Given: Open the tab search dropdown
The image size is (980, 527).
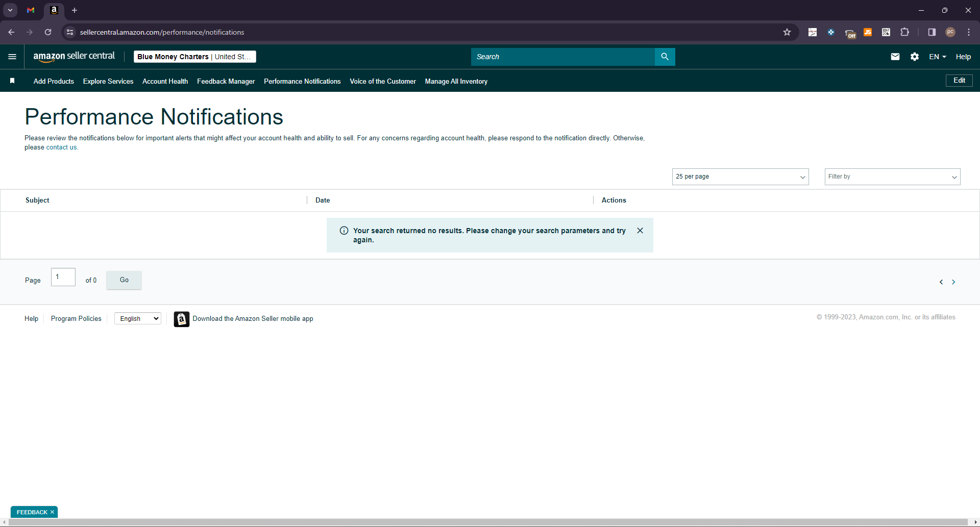Looking at the screenshot, I should tap(10, 10).
